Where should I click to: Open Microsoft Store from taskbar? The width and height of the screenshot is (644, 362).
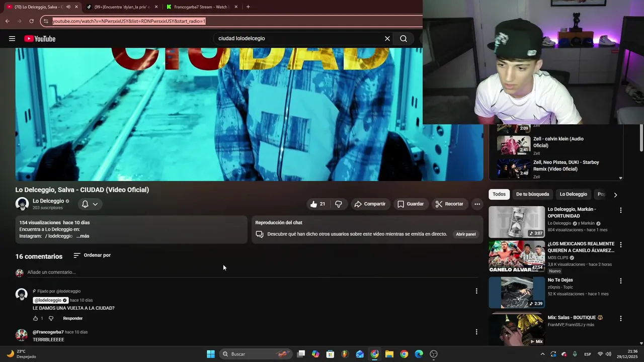pyautogui.click(x=330, y=354)
